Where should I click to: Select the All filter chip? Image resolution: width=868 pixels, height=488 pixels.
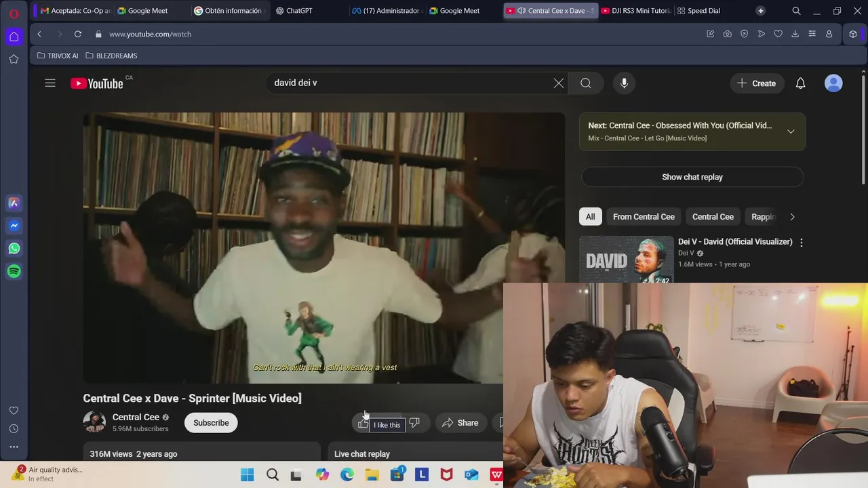(x=590, y=217)
